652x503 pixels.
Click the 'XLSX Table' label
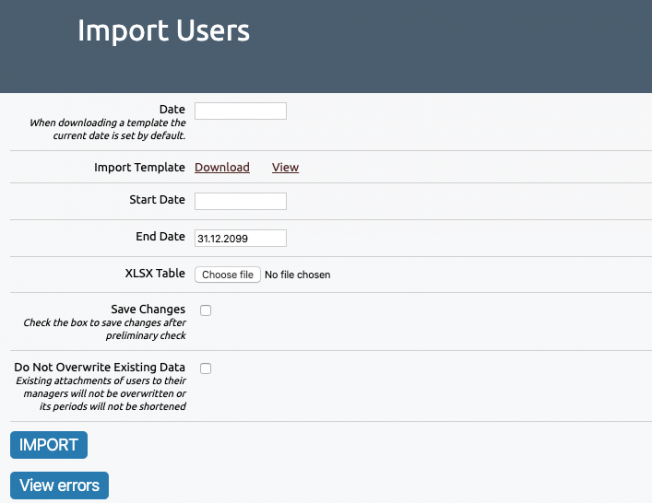[x=155, y=273]
